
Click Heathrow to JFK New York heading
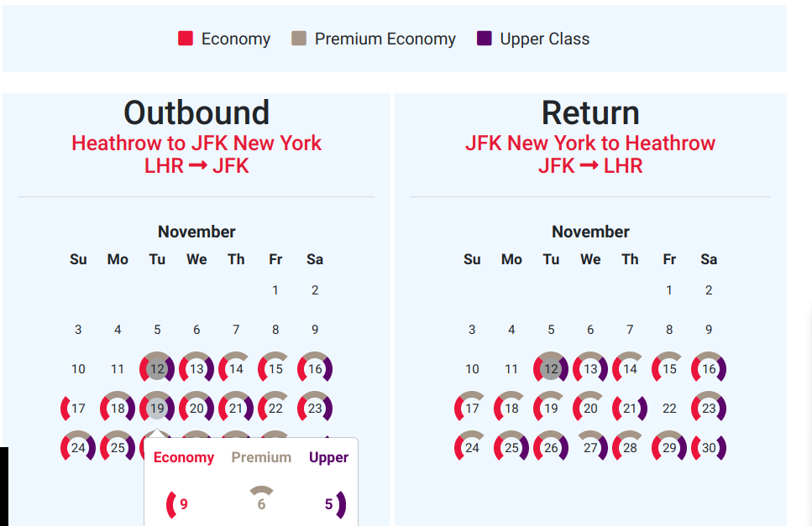pos(196,143)
